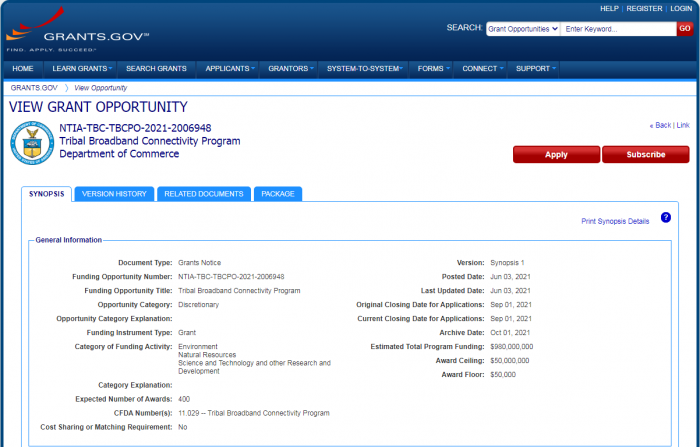Click Estimated Total Program Funding $980,000,000
Image resolution: width=700 pixels, height=447 pixels.
coord(512,347)
